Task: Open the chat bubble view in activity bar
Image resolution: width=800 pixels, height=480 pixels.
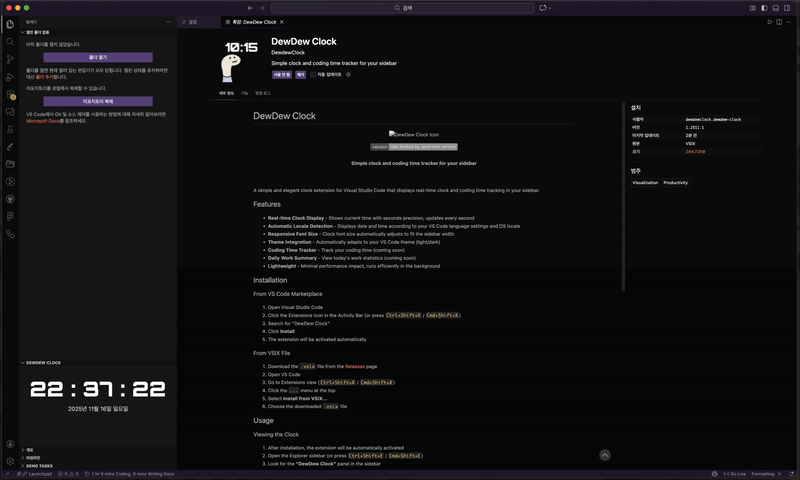Action: (10, 112)
